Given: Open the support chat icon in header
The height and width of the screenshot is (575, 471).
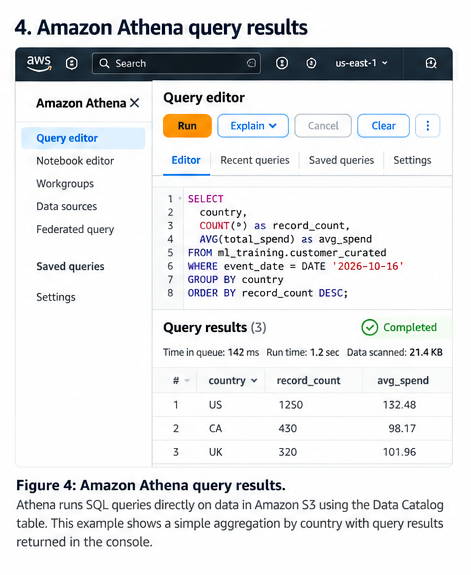Looking at the screenshot, I should click(431, 63).
